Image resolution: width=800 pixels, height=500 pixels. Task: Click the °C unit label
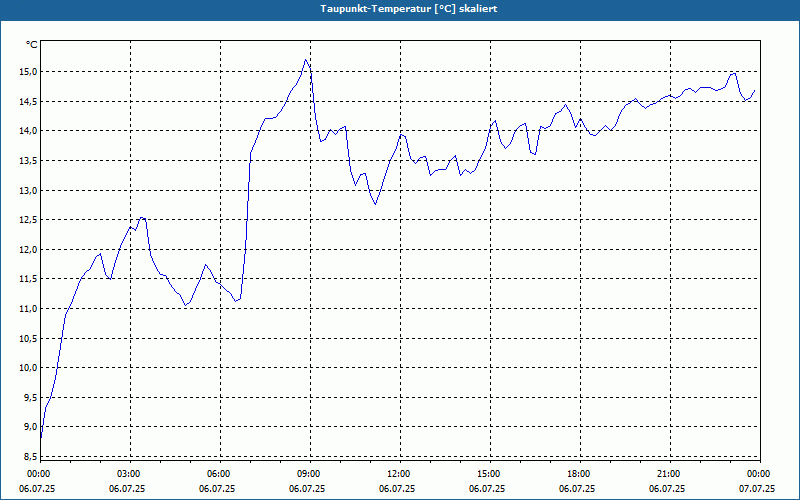coord(32,45)
